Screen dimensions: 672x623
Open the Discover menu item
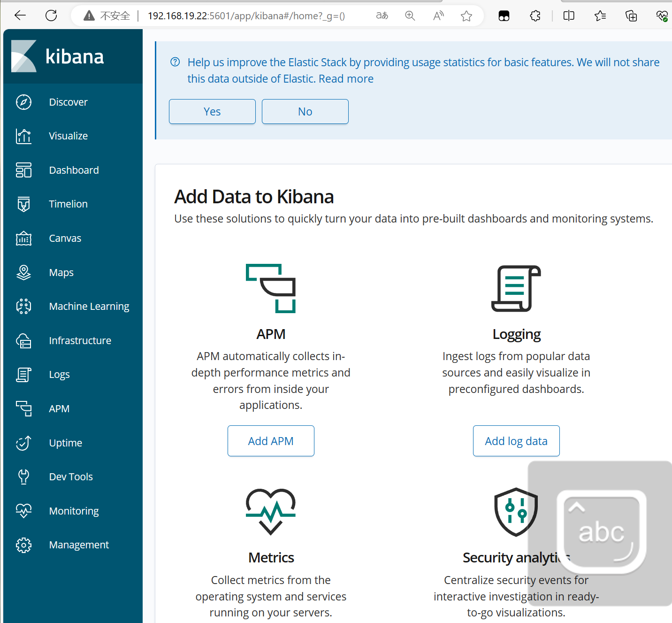[68, 102]
